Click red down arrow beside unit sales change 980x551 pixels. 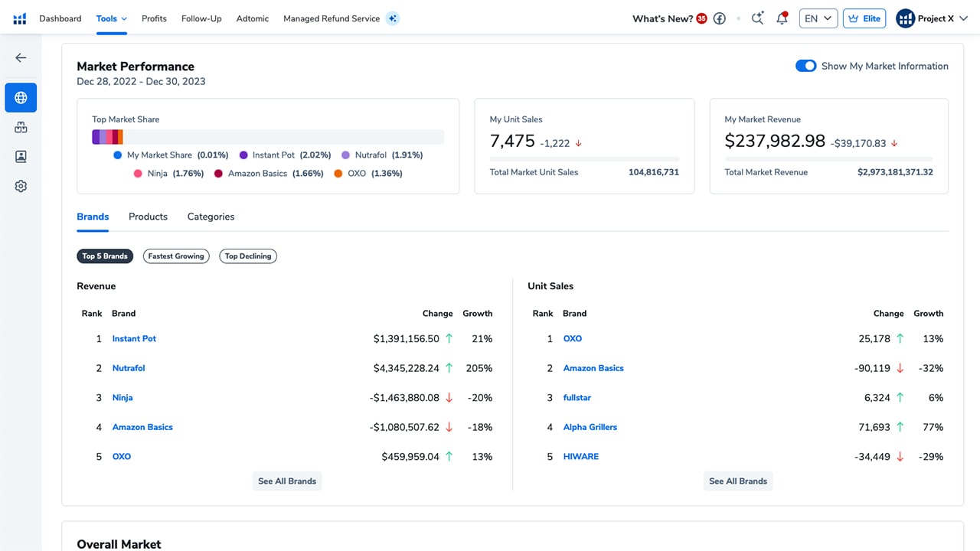(579, 143)
